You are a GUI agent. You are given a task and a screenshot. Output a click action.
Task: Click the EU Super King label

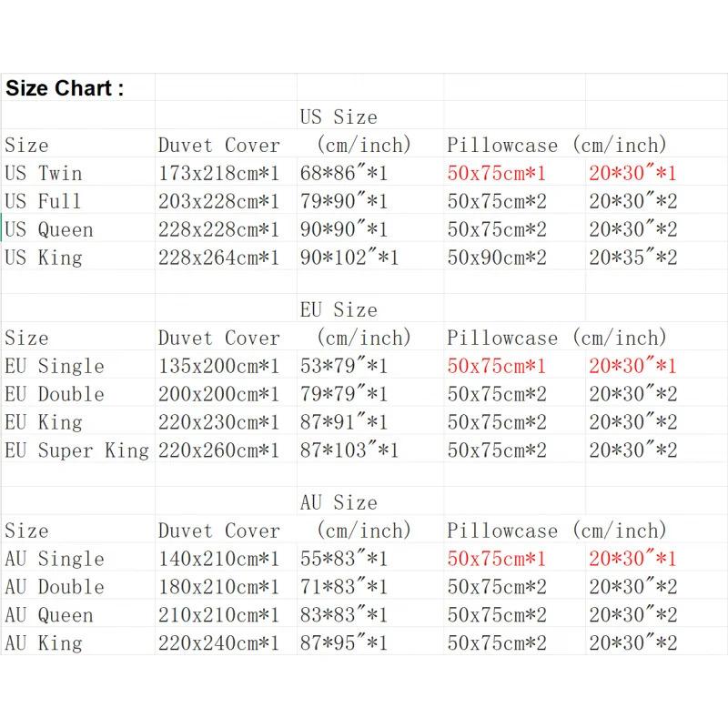click(x=77, y=450)
